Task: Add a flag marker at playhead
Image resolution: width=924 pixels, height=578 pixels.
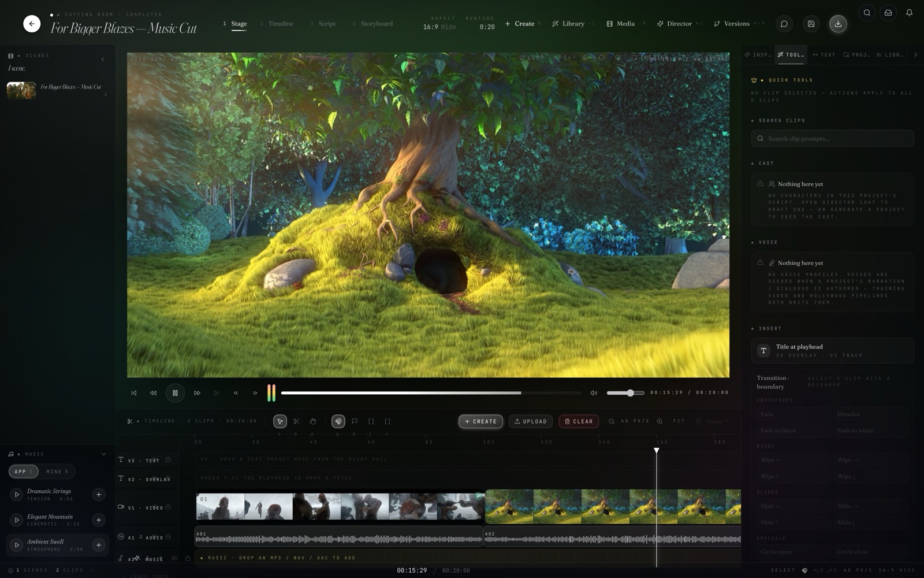Action: 355,421
